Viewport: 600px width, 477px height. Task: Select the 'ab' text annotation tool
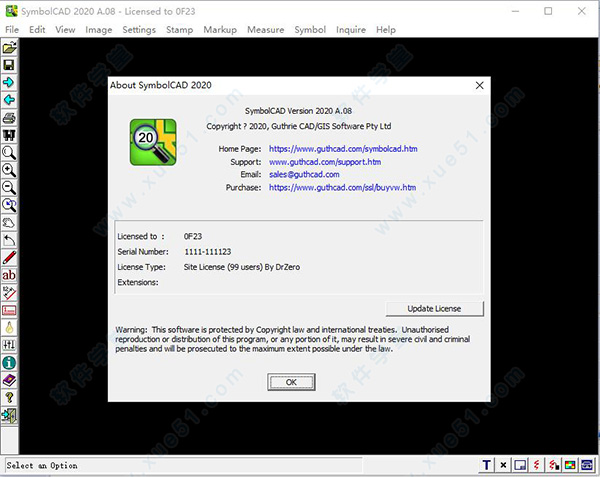coord(9,274)
